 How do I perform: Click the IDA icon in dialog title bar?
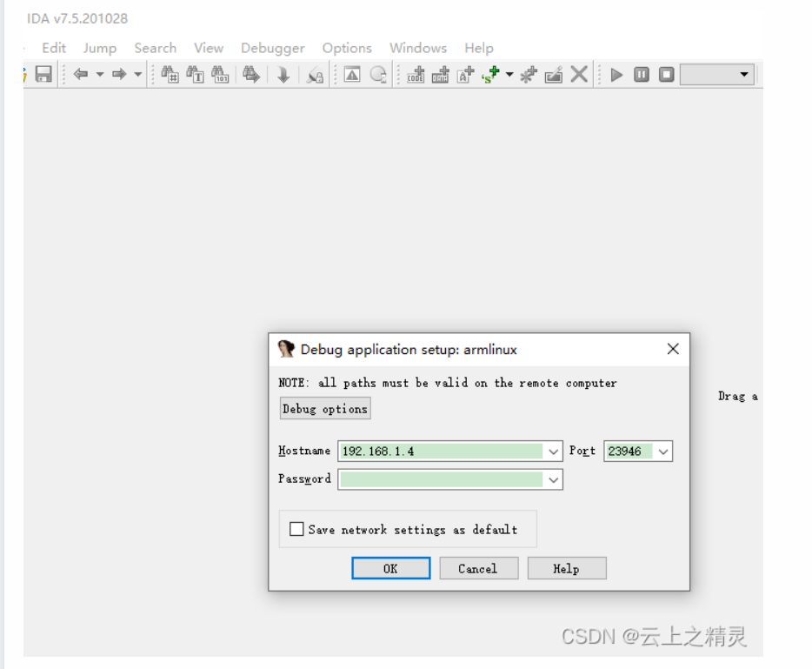pos(286,349)
